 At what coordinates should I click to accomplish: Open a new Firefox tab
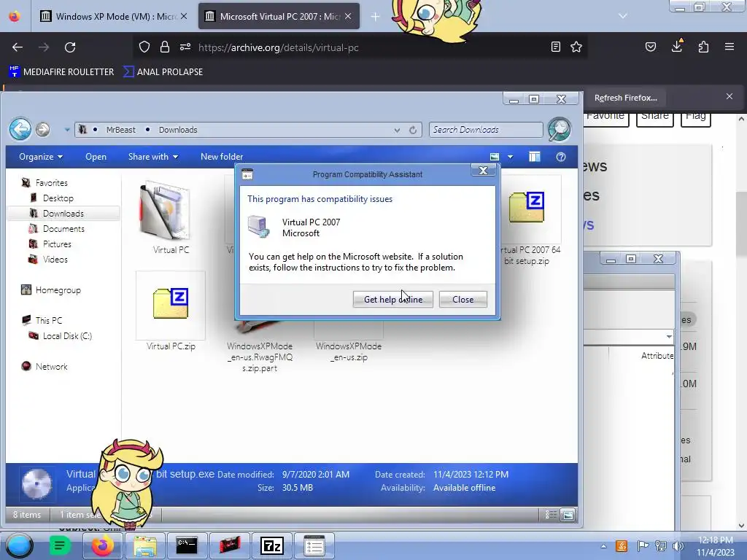(x=375, y=17)
